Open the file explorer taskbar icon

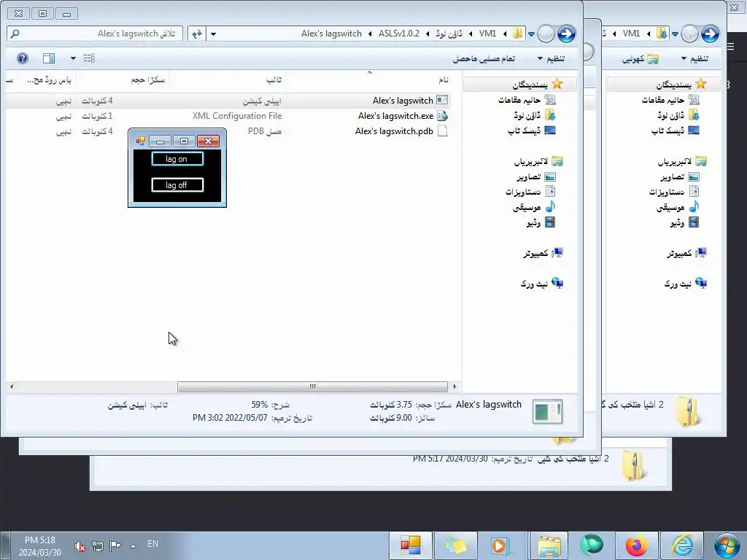pos(549,545)
